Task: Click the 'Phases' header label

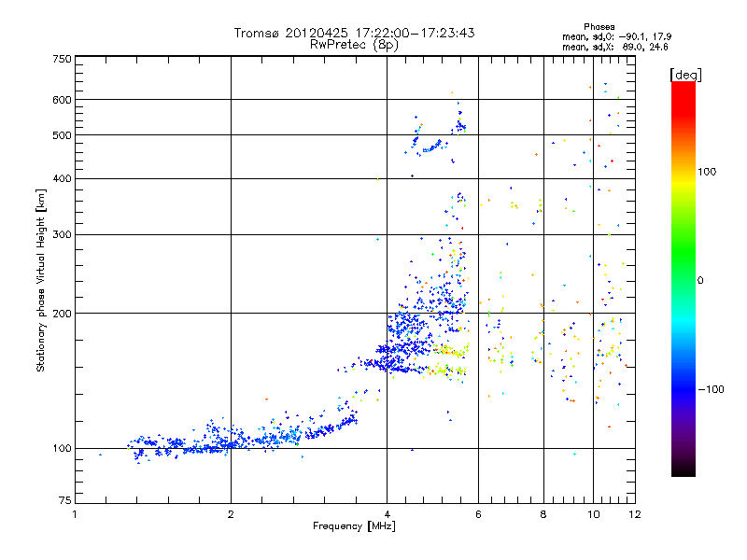Action: (x=599, y=27)
